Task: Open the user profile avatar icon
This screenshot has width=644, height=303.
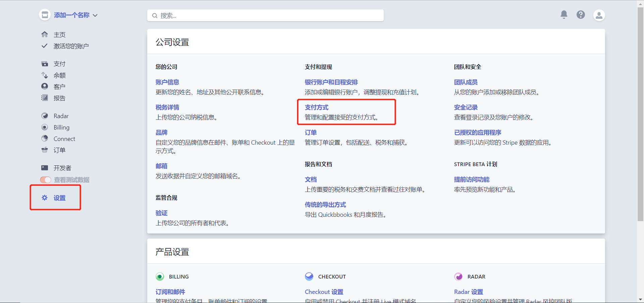Action: coord(599,15)
